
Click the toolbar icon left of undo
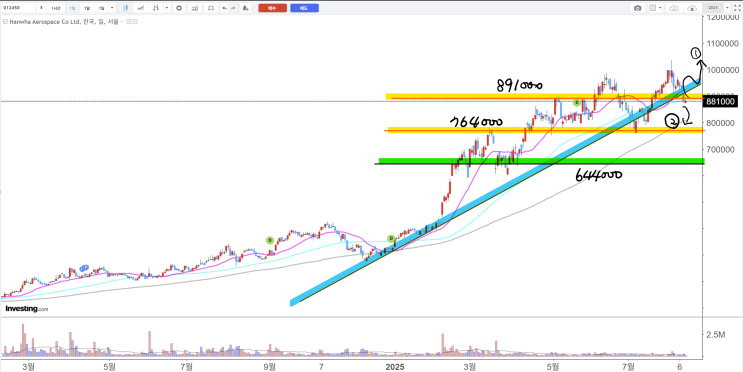click(x=211, y=8)
